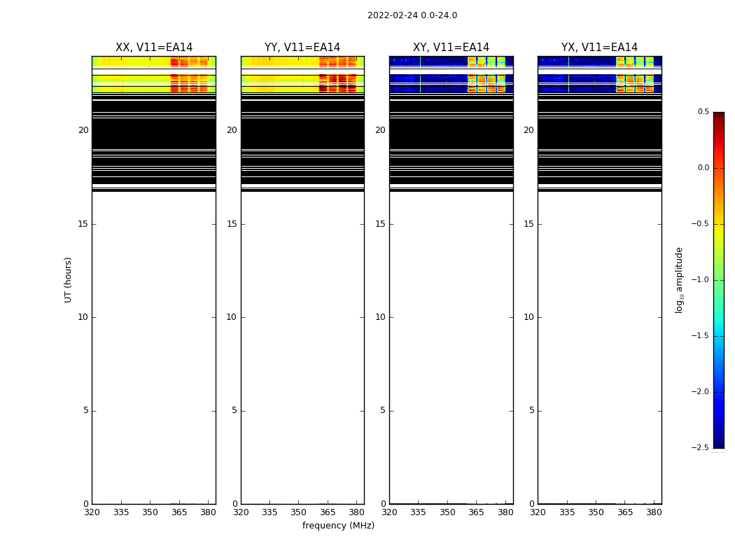Viewport: 735px width, 560px height.
Task: Select the 'XX, V11=EA14' panel title
Action: pyautogui.click(x=154, y=48)
